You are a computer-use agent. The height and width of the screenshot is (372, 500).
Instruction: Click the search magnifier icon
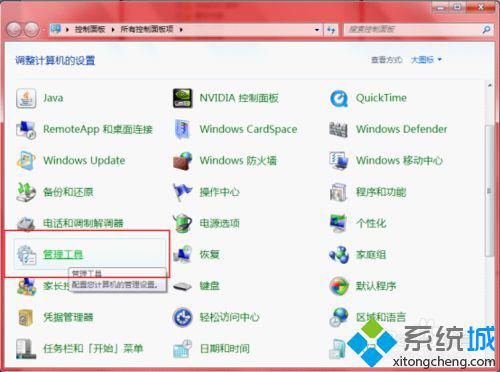click(x=486, y=30)
